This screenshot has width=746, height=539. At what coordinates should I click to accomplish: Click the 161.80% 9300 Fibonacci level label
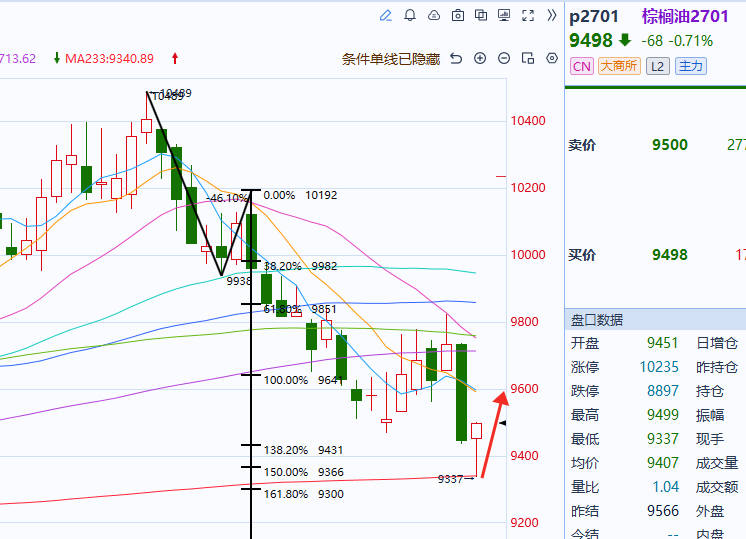click(304, 494)
